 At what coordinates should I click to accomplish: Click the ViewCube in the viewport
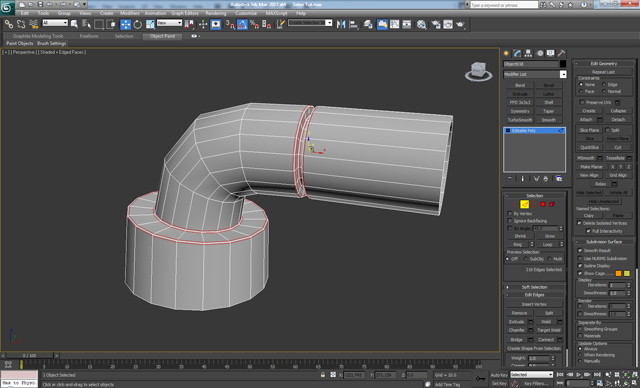(478, 71)
